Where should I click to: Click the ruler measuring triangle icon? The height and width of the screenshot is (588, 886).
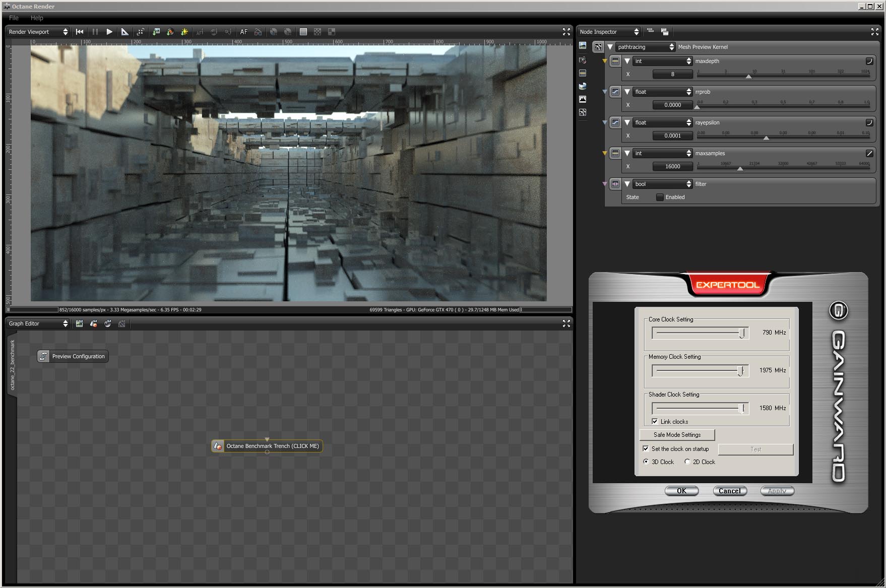[x=124, y=32]
